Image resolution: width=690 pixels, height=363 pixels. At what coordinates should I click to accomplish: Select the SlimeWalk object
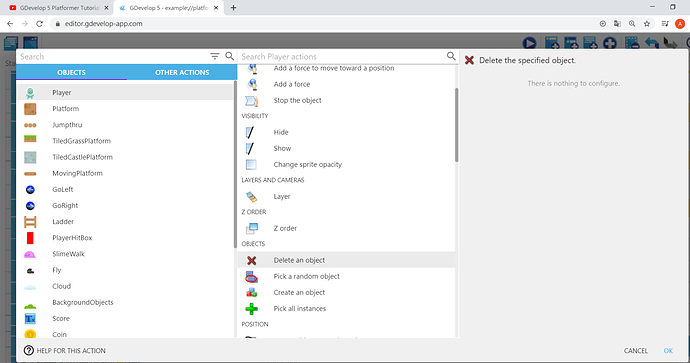pos(125,254)
